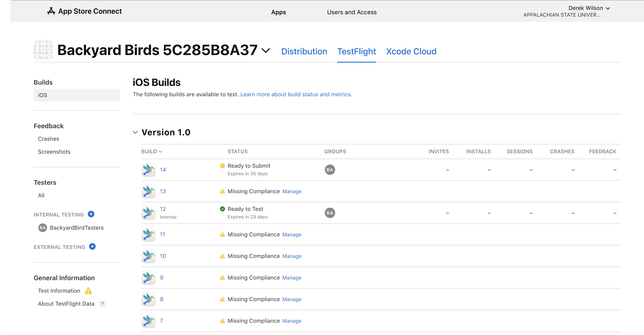Click Manage for build 9 compliance
Image resolution: width=644 pixels, height=335 pixels.
tap(292, 278)
